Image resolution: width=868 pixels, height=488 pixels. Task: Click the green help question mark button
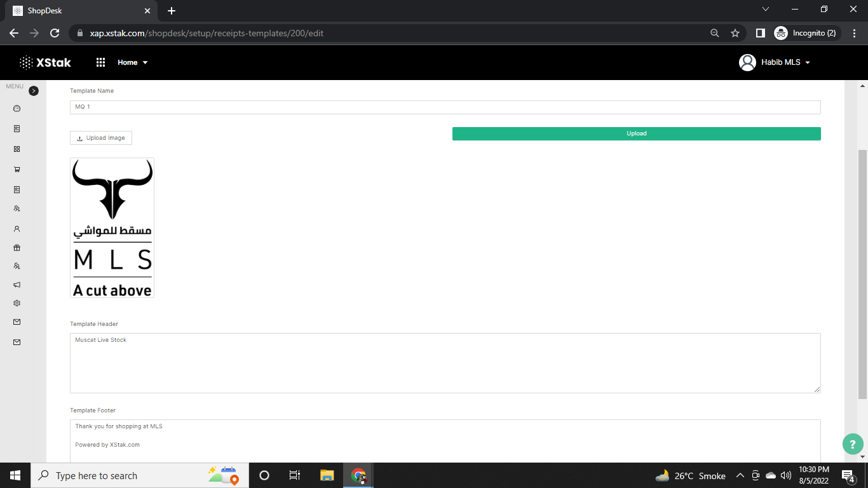point(853,444)
